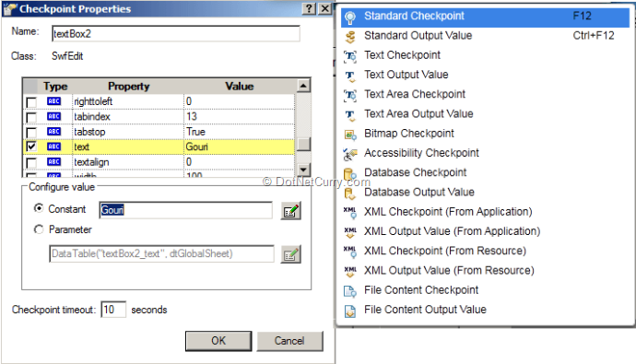Click XML Checkpoint (From Application) icon
Screen dimensions: 636x364
[x=349, y=212]
